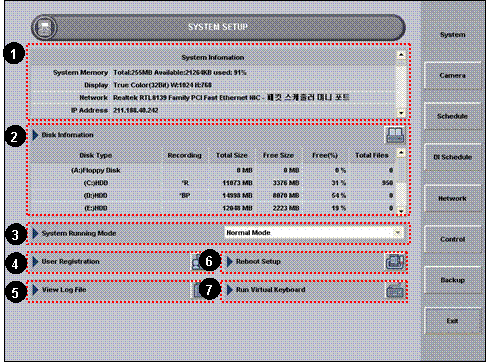The image size is (486, 362).
Task: Open the User Registration icon
Action: 197,262
